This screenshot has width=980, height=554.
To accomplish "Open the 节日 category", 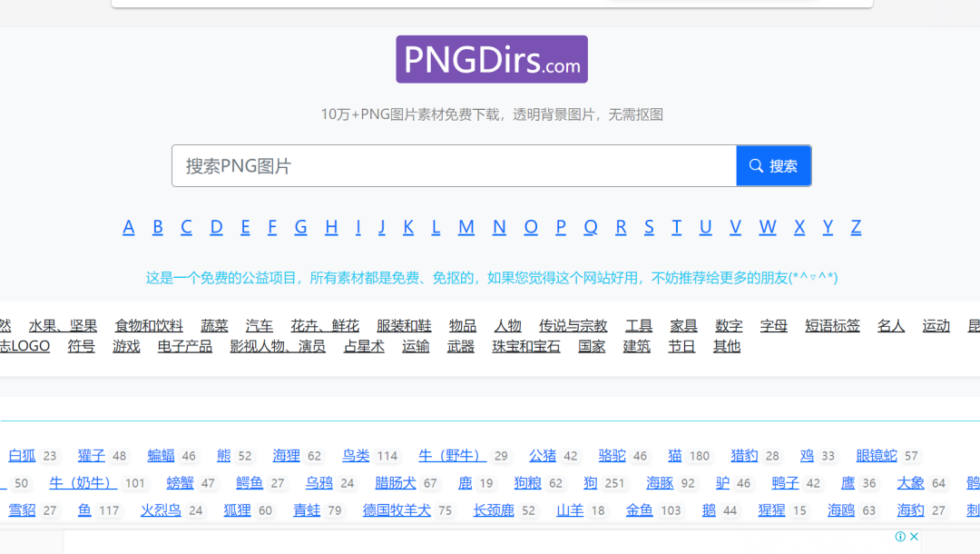I will point(681,346).
